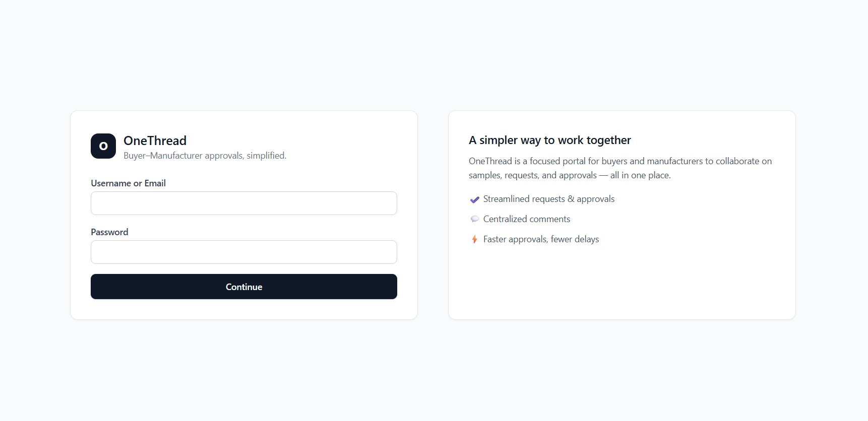Click the "Username or Email" label
Image resolution: width=868 pixels, height=421 pixels.
(128, 183)
